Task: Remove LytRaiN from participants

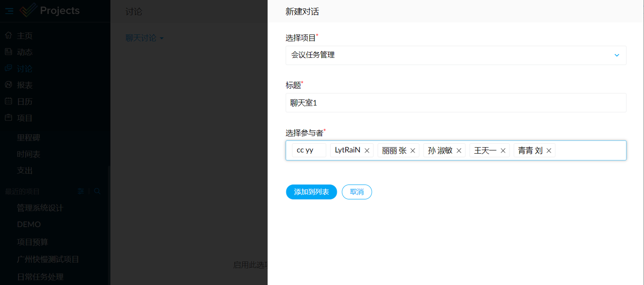Action: [x=367, y=151]
